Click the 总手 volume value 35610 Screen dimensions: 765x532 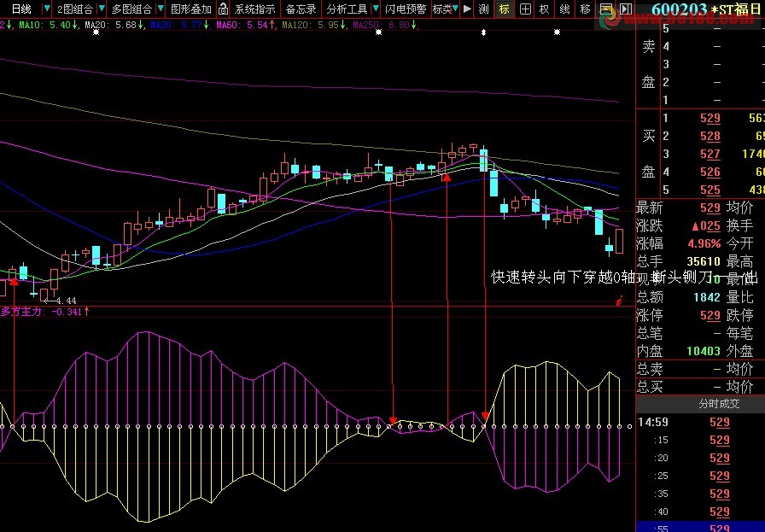pyautogui.click(x=704, y=261)
